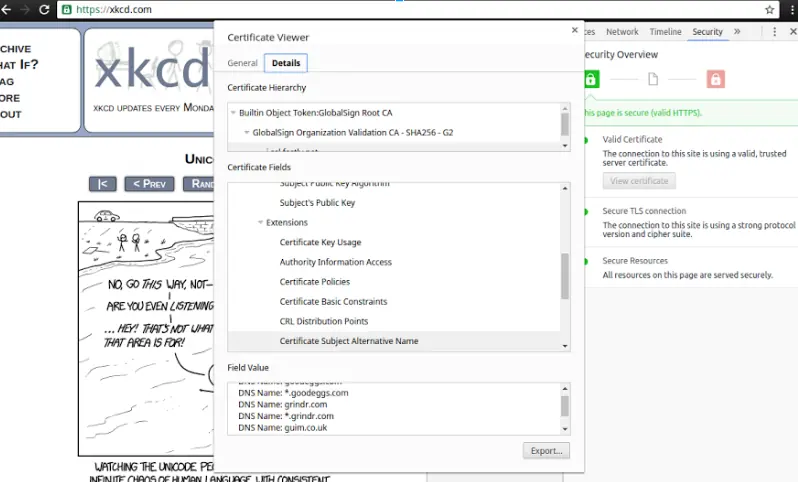Screen dimensions: 798x482
Task: Click the Certificate Fields scrollbar up arrow
Action: point(565,188)
